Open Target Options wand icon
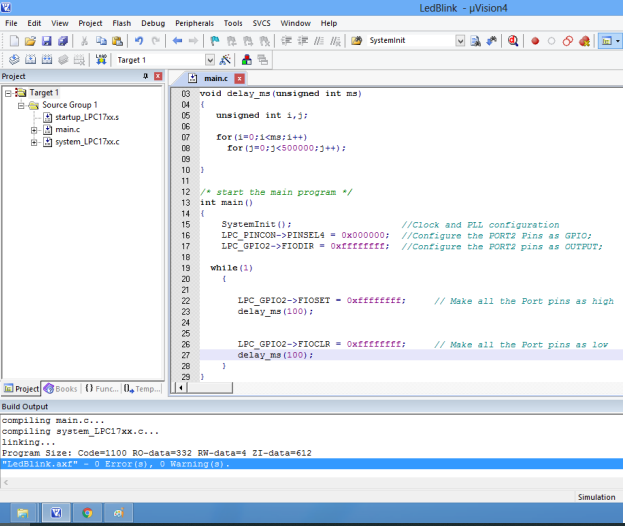 click(225, 60)
